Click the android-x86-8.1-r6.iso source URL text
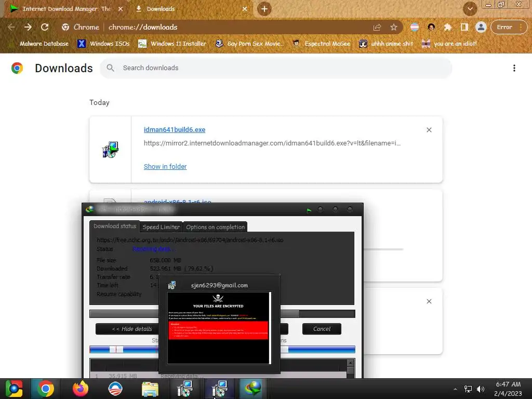Image resolution: width=532 pixels, height=399 pixels. click(x=190, y=240)
